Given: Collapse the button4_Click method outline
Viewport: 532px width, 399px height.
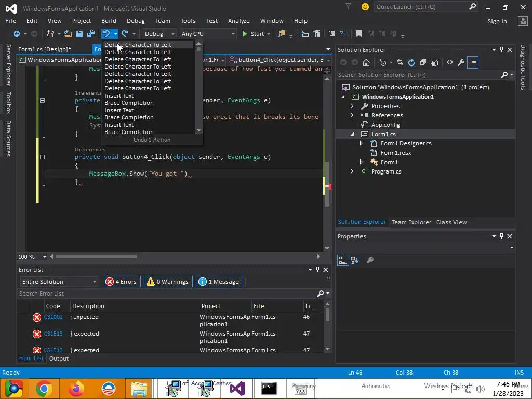Looking at the screenshot, I should 43,157.
